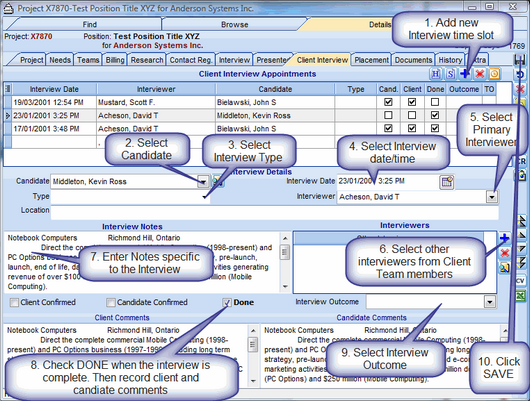The width and height of the screenshot is (530, 401).
Task: Check the Candidate Confirmed checkbox
Action: point(111,302)
